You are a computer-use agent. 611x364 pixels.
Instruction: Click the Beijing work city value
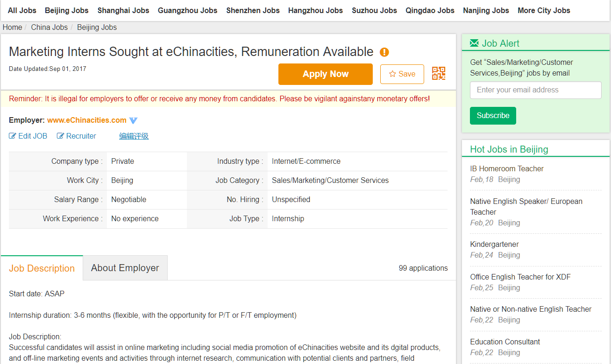122,181
